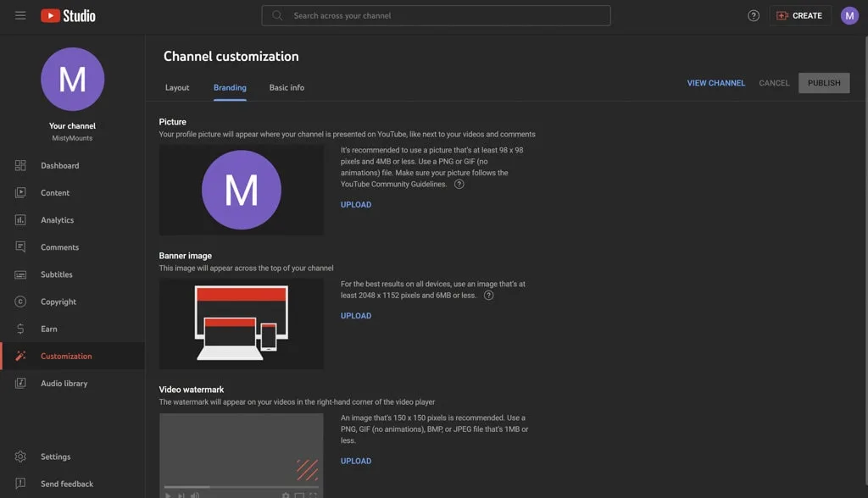
Task: Click the YouTube Studio logo
Action: pos(68,15)
